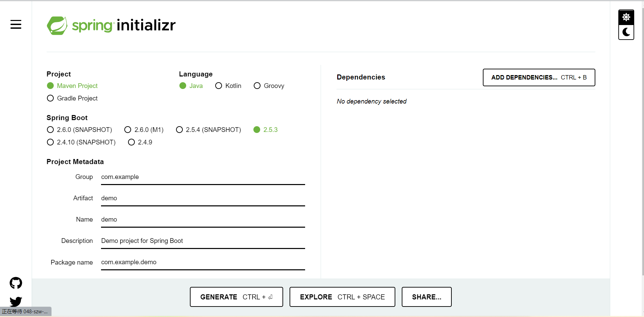Click the Name input field
The height and width of the screenshot is (317, 644).
[x=203, y=220]
